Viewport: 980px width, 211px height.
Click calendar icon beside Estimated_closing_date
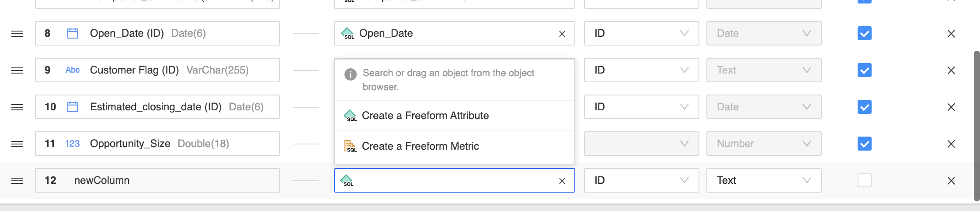(x=73, y=107)
